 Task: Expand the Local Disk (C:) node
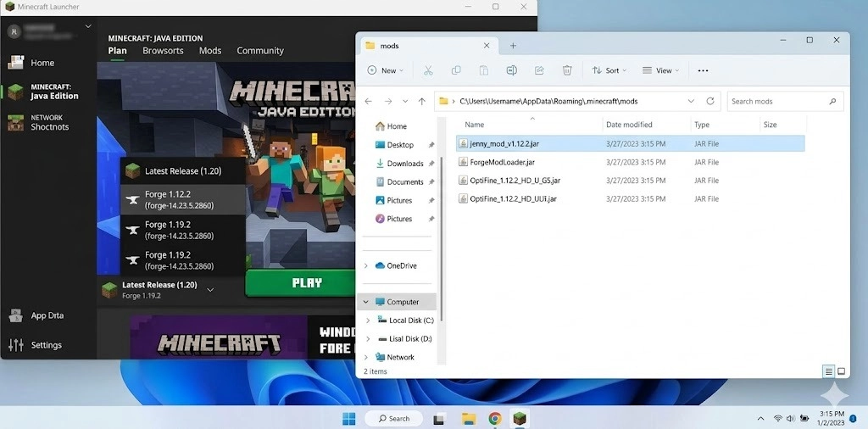point(368,320)
